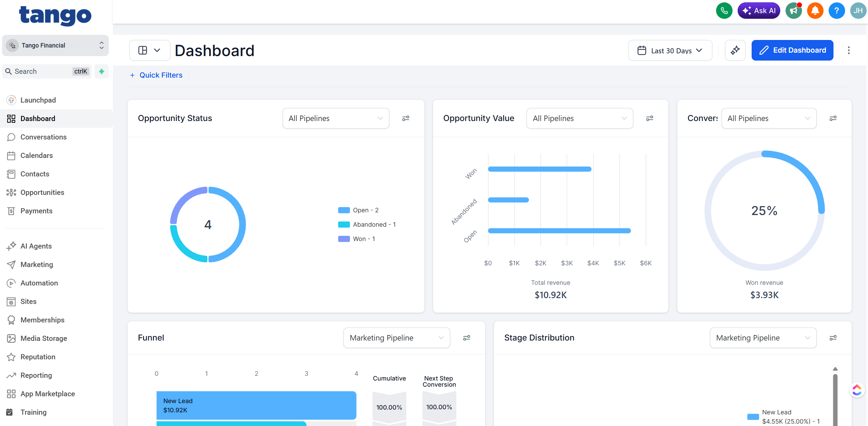
Task: Open filter settings on the Opportunity Status widget
Action: (406, 118)
